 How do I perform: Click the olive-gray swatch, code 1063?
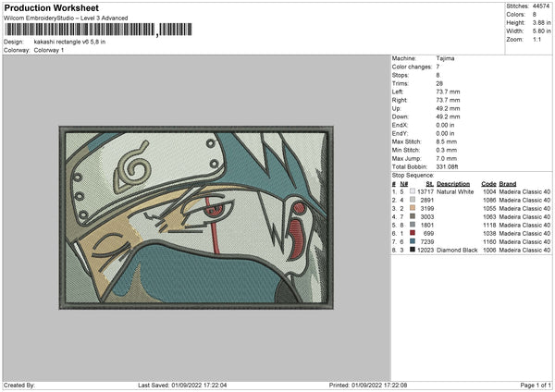coord(413,216)
